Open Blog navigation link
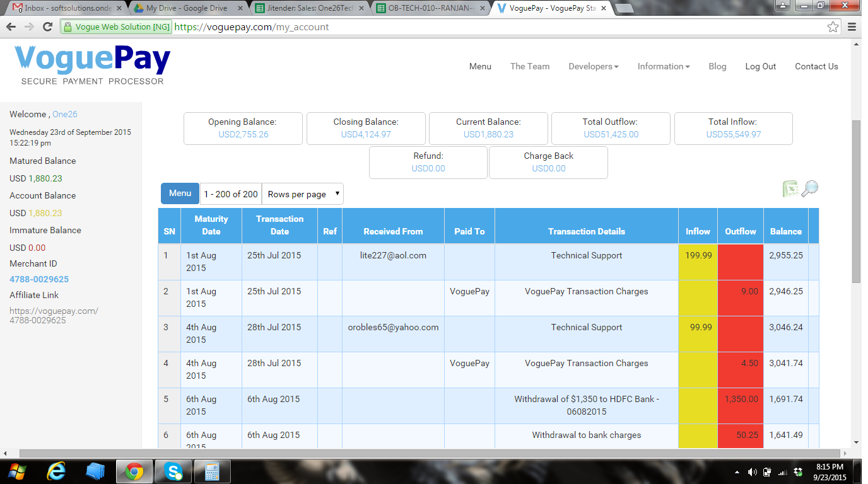The width and height of the screenshot is (868, 484). coord(717,66)
